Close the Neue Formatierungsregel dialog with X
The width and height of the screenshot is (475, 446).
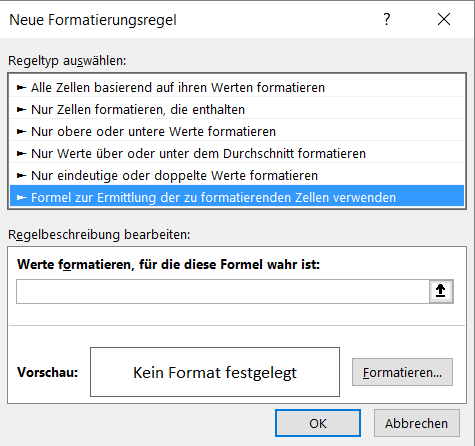click(x=444, y=19)
